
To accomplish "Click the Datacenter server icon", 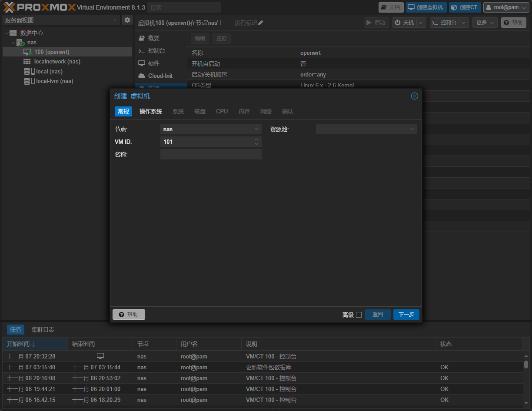I will click(x=13, y=33).
